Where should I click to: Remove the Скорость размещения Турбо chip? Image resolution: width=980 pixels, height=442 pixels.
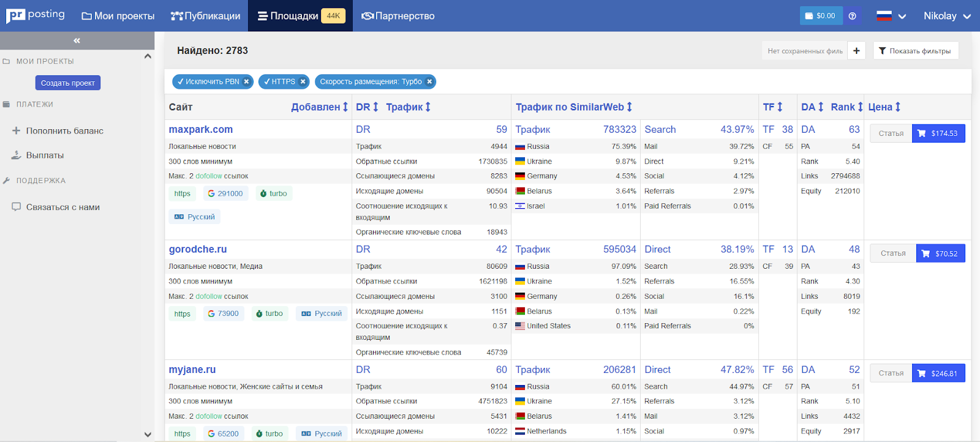(x=429, y=81)
